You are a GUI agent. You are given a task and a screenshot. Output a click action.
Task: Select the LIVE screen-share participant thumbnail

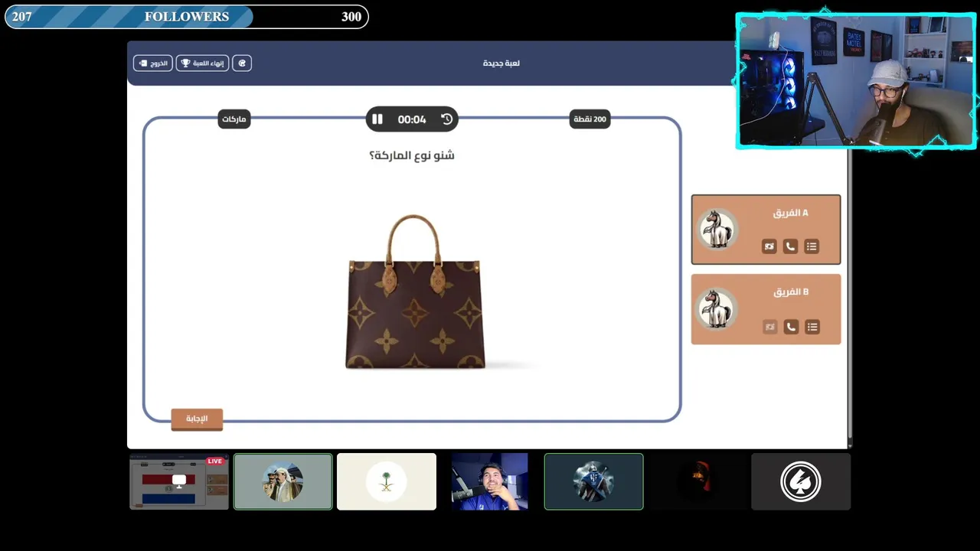(179, 481)
